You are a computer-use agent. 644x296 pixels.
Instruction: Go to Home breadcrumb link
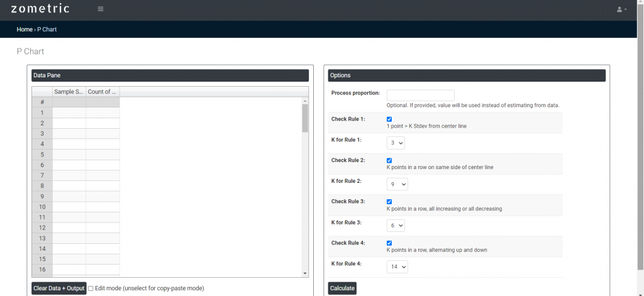(x=25, y=30)
